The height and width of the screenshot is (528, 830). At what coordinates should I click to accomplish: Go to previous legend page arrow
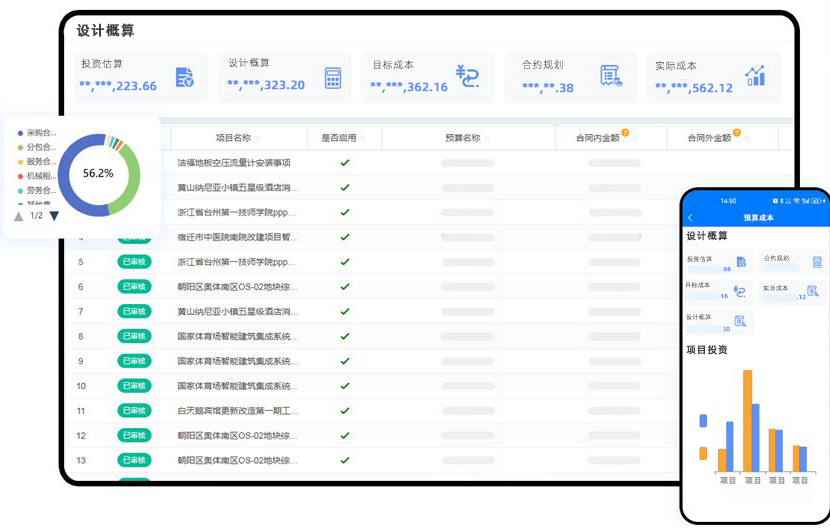tap(19, 216)
